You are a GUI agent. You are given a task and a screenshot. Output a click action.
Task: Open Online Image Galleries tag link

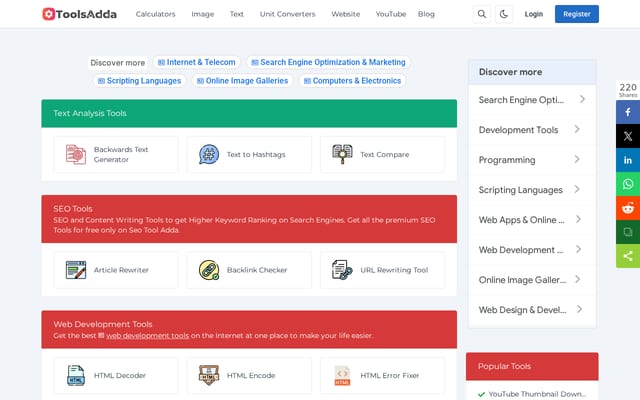tap(242, 80)
